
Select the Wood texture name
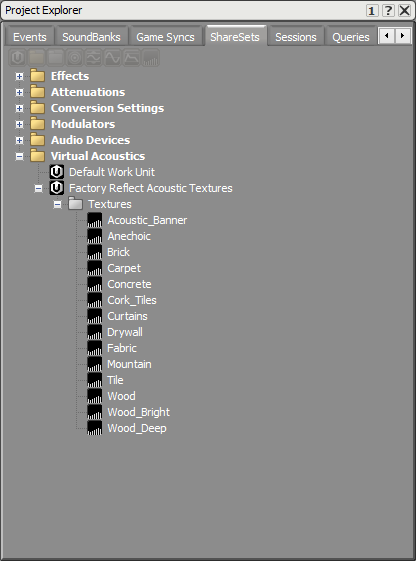click(122, 396)
